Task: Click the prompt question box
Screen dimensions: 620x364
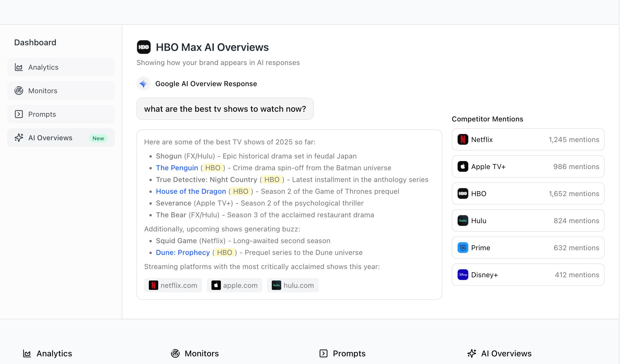Action: point(225,109)
